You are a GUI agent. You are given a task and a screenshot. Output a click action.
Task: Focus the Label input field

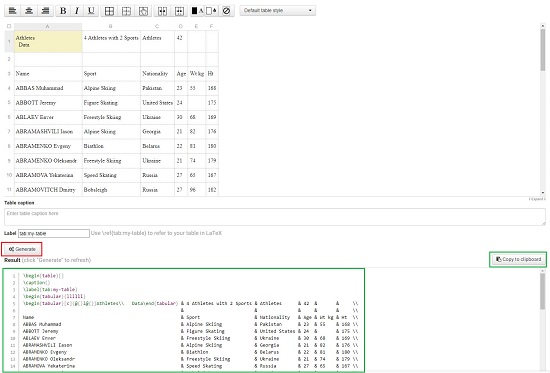(54, 233)
